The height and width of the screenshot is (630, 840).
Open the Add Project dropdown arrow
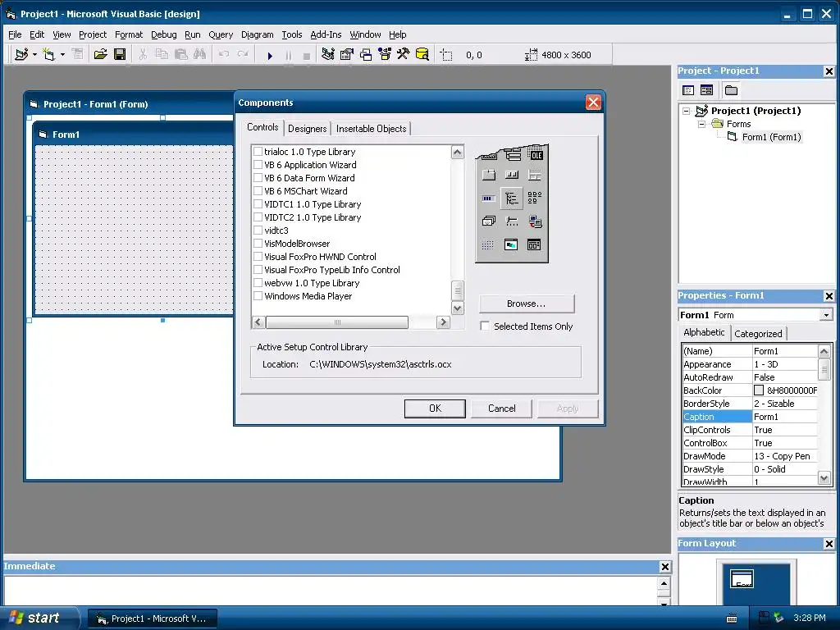pyautogui.click(x=34, y=55)
